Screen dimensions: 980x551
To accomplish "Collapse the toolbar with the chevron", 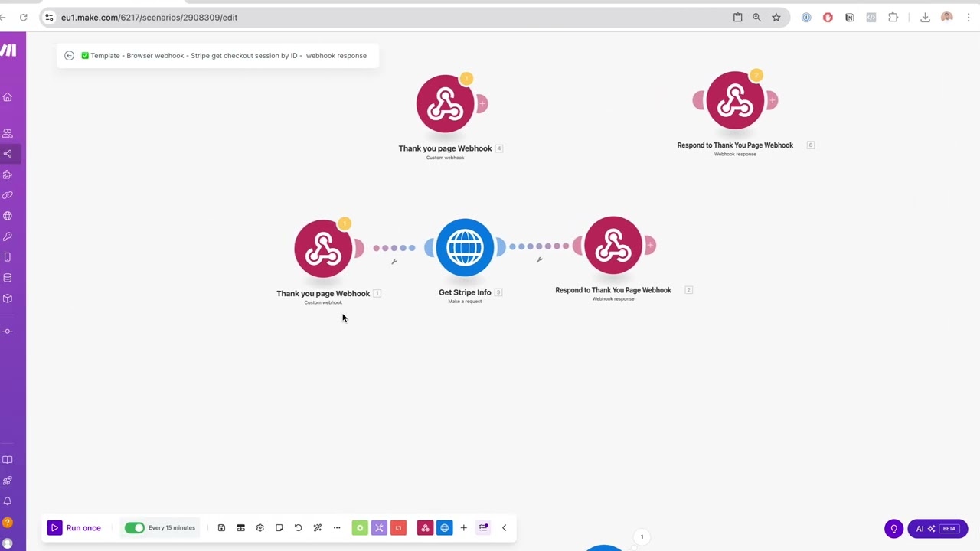I will tap(504, 527).
